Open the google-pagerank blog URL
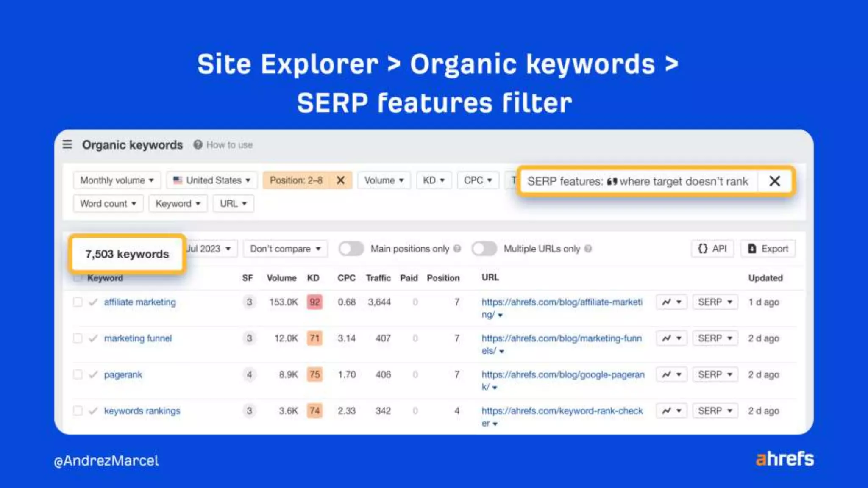Screen dimensions: 868x488 click(x=563, y=380)
